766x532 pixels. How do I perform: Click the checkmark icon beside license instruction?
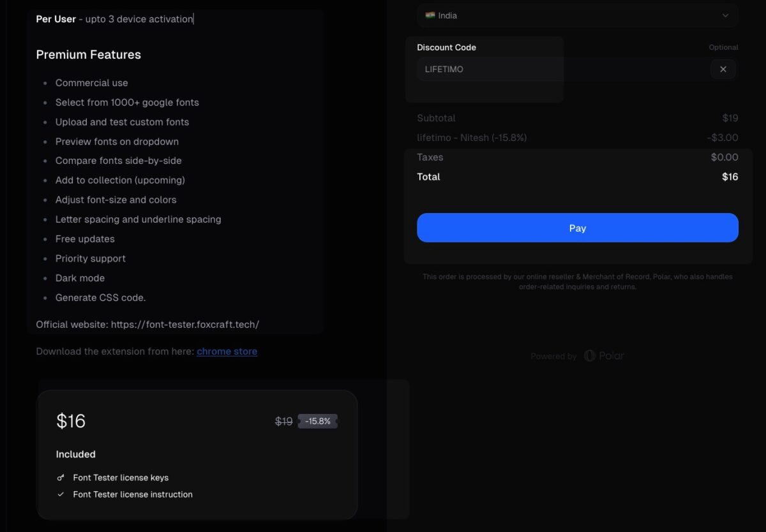click(61, 494)
